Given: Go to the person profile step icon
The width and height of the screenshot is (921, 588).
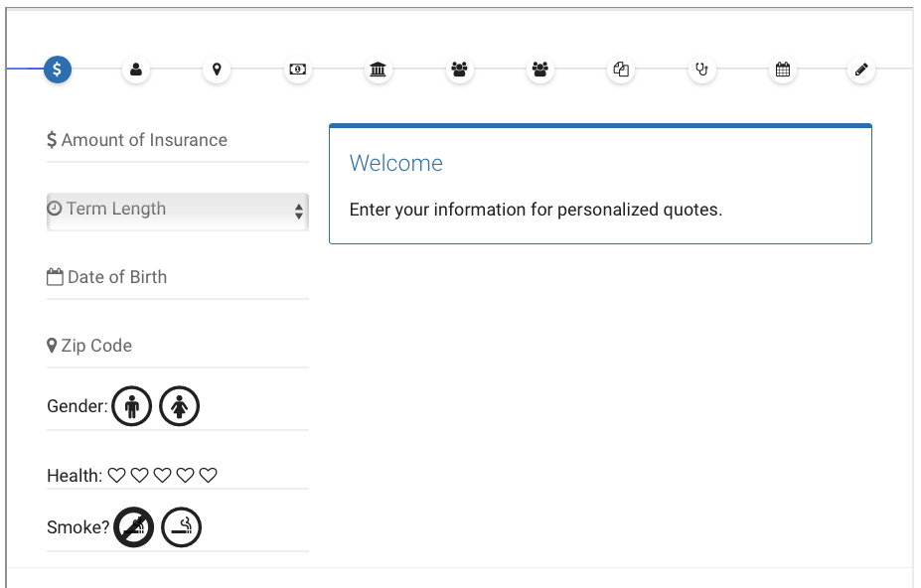Looking at the screenshot, I should [136, 70].
